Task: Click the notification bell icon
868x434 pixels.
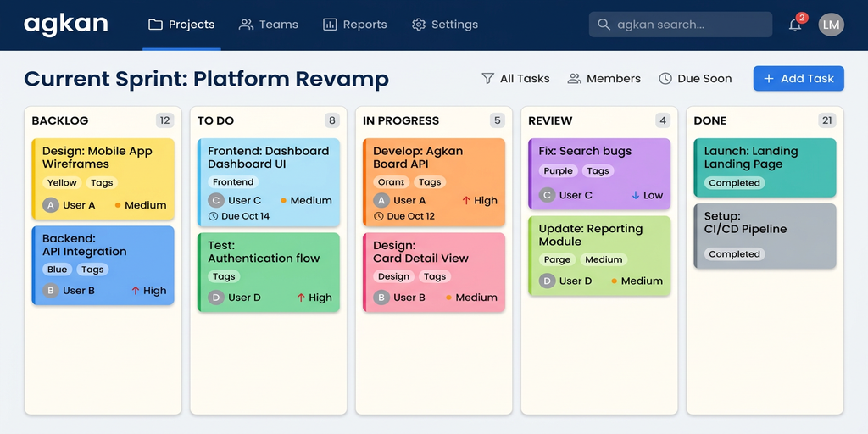Action: point(795,25)
